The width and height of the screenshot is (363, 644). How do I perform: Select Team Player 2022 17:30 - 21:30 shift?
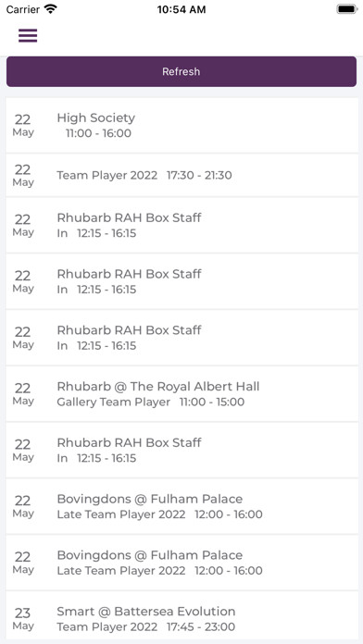point(181,176)
